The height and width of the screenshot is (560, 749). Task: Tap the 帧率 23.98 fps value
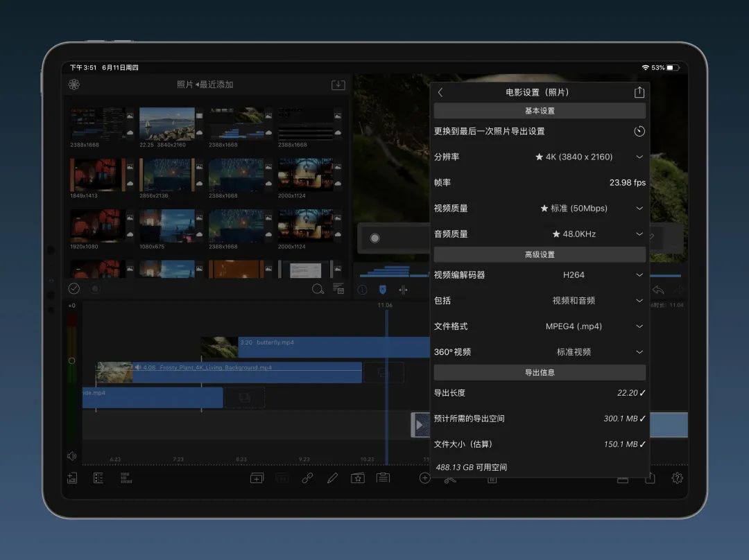[x=627, y=183]
